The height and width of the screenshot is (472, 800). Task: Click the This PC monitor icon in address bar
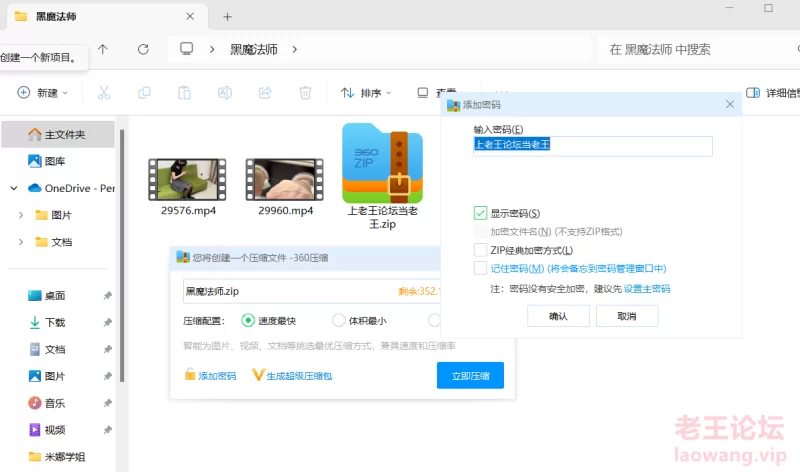point(186,49)
